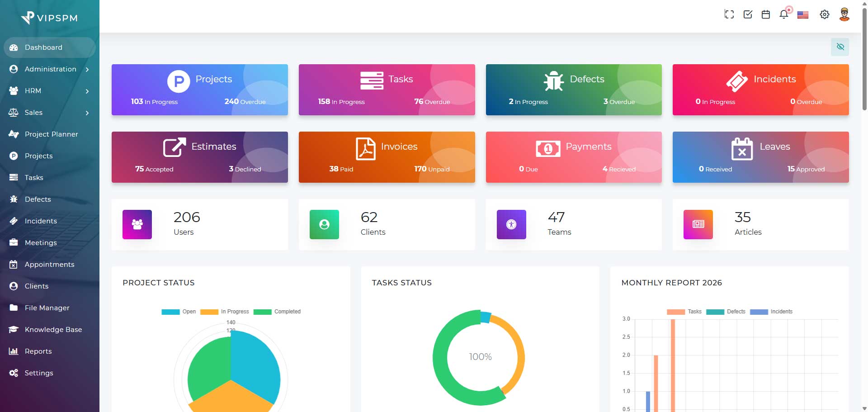868x412 pixels.
Task: Toggle Defects legend in Monthly Report
Action: pos(726,312)
